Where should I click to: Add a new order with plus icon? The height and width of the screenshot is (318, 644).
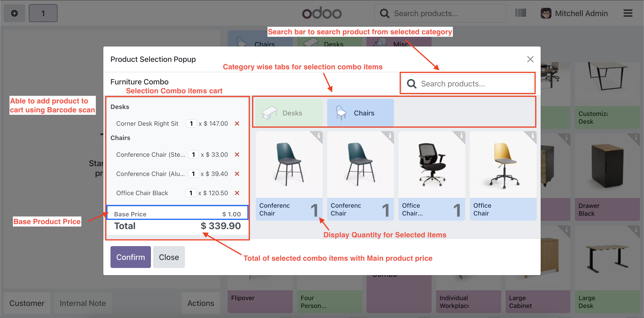14,13
